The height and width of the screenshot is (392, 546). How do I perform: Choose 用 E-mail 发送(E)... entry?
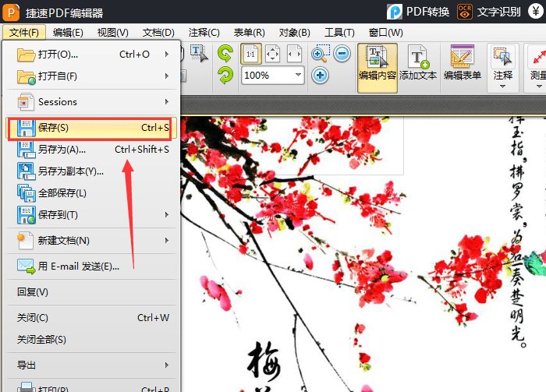click(91, 267)
